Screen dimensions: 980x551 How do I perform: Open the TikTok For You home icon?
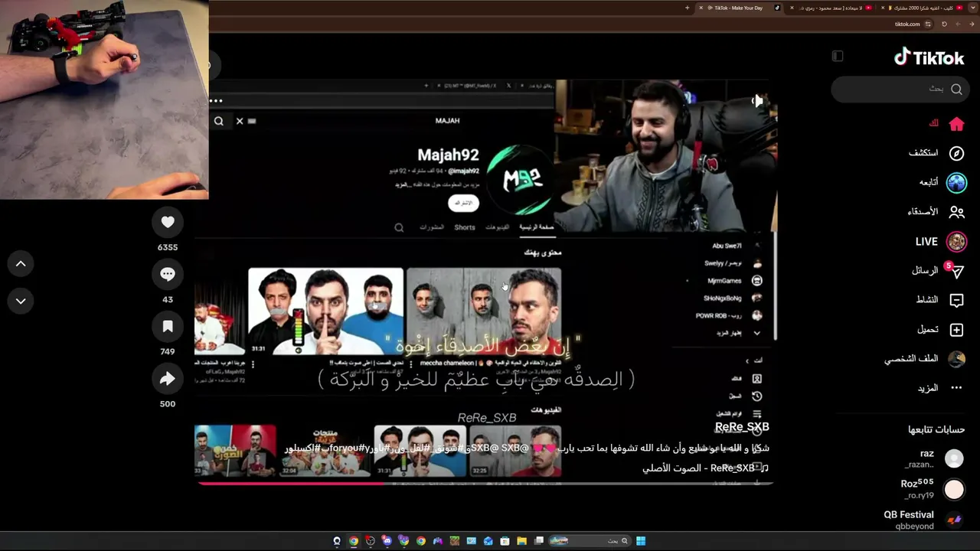pyautogui.click(x=956, y=124)
